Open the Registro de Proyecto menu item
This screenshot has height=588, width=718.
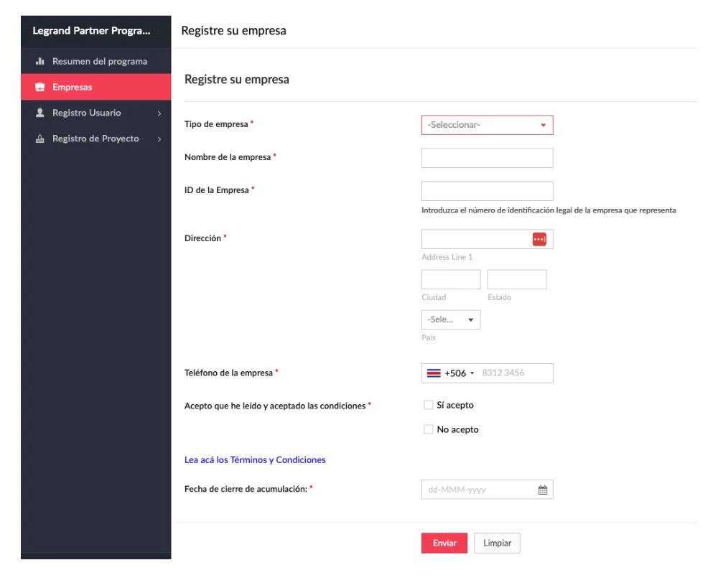[95, 139]
